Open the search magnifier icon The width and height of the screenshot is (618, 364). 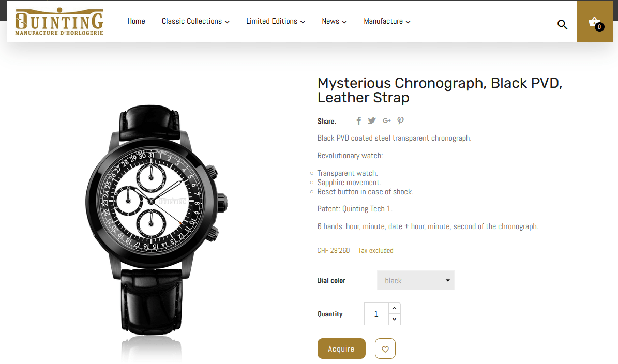click(562, 24)
